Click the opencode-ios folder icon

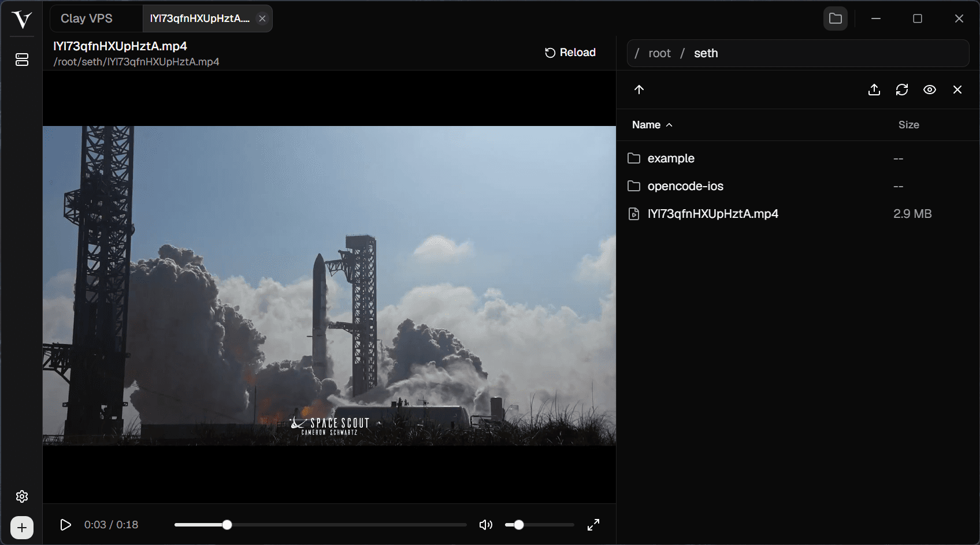pos(634,186)
